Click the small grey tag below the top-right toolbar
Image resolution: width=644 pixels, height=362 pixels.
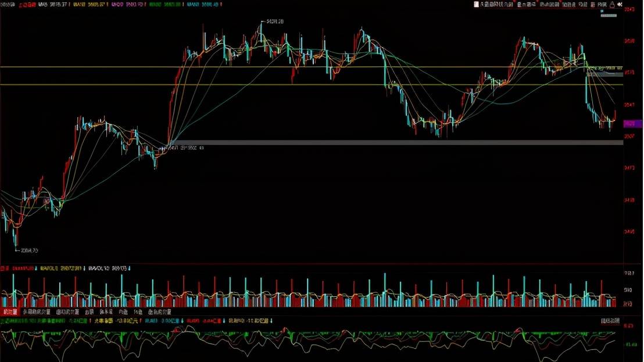coord(609,16)
